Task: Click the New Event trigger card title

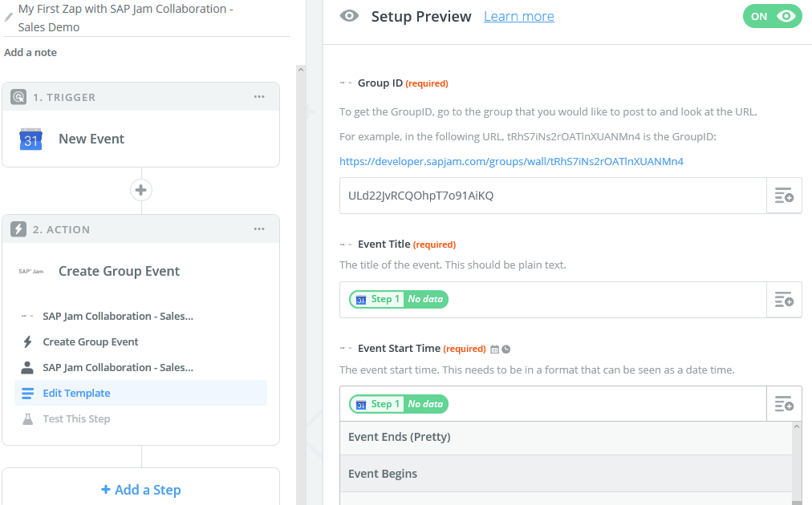Action: click(x=91, y=139)
